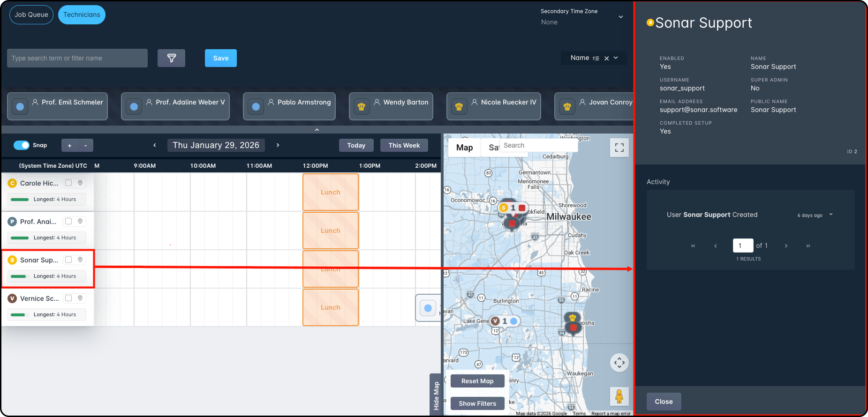This screenshot has width=868, height=417.
Task: Click the Lunch block in Carole Hic... row
Action: click(x=331, y=192)
